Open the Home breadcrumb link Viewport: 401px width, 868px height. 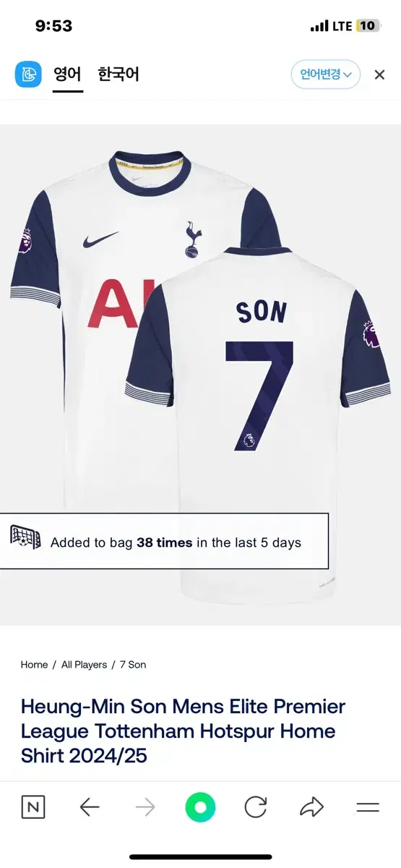34,665
